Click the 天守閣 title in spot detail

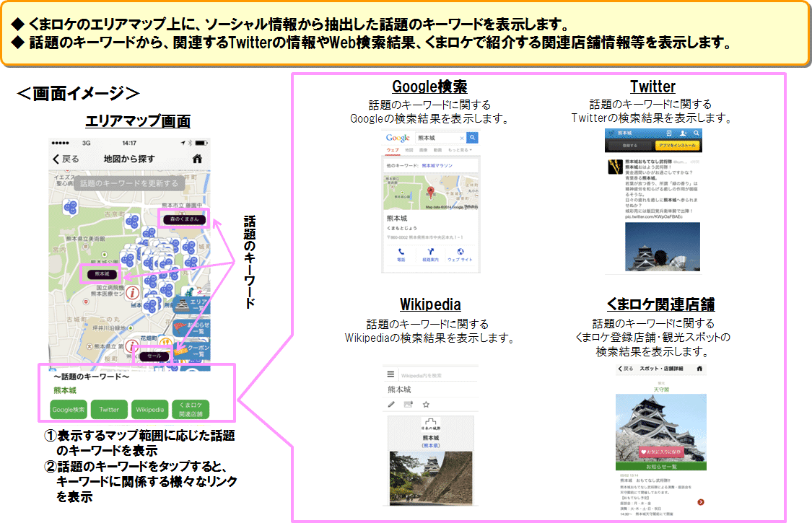tap(661, 390)
